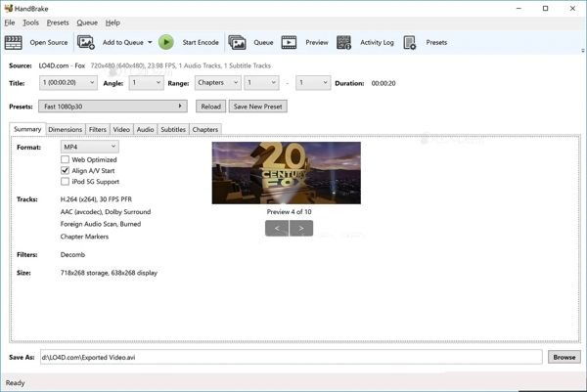The height and width of the screenshot is (392, 587).
Task: Open the end chapter dropdown
Action: click(313, 83)
